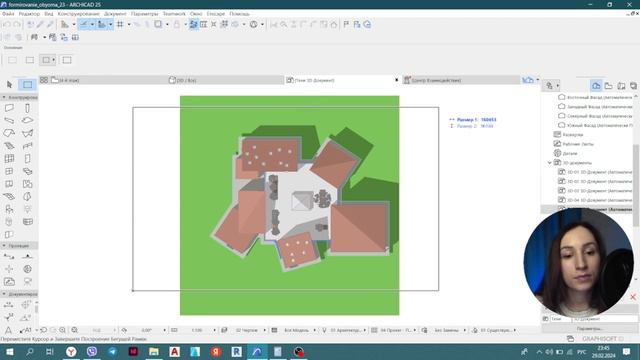Open the Publisher Sets in the Navigator
The width and height of the screenshot is (640, 360).
[x=633, y=86]
